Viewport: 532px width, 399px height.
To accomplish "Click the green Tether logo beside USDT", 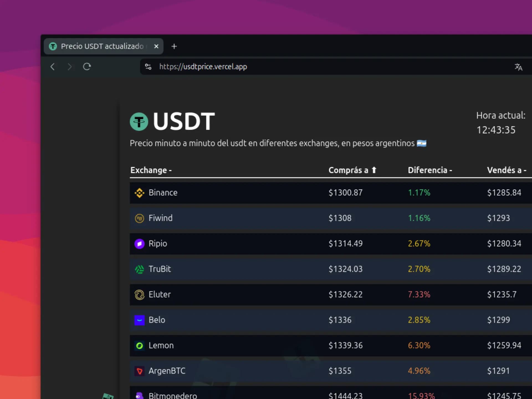I will click(x=139, y=121).
